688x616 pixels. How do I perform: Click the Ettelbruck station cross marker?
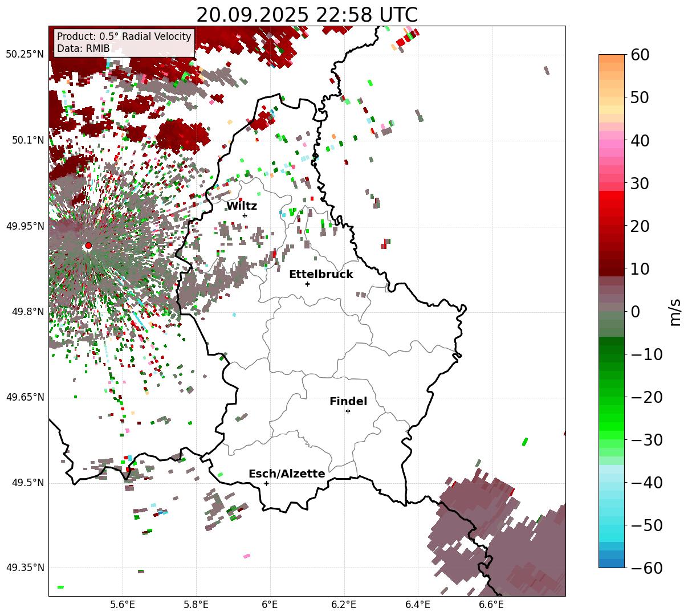307,284
